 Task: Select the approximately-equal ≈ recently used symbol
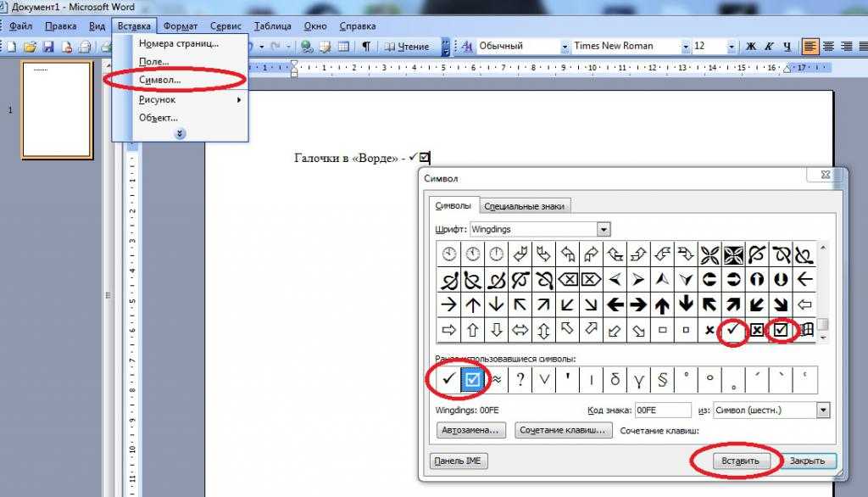coord(497,380)
